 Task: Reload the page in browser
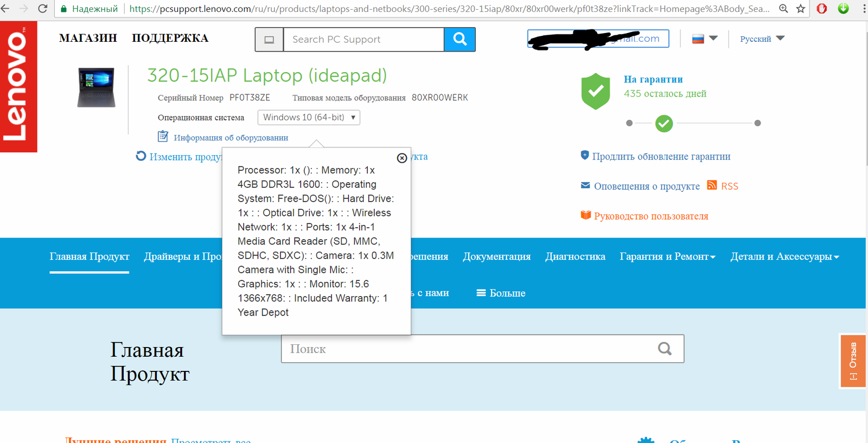coord(42,9)
